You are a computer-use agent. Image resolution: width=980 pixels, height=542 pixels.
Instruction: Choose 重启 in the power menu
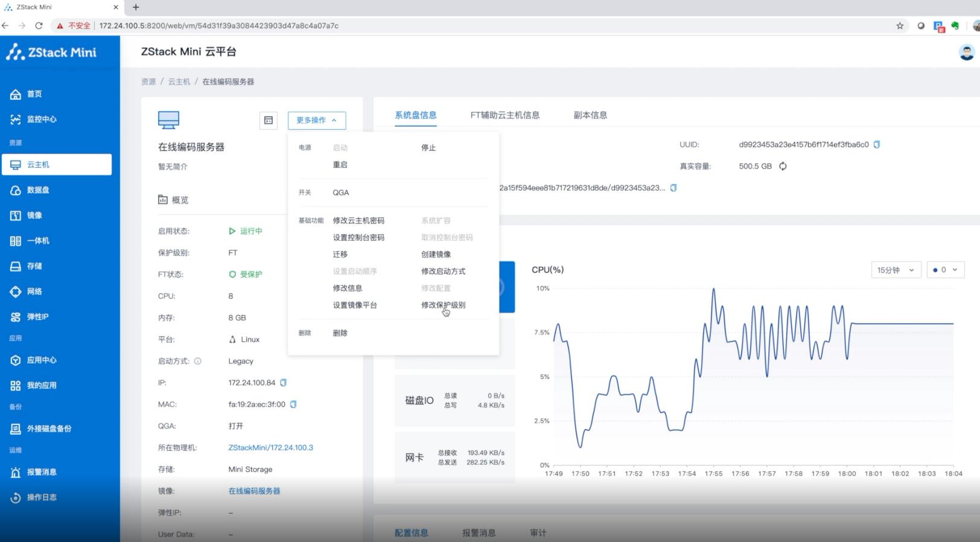pos(340,165)
